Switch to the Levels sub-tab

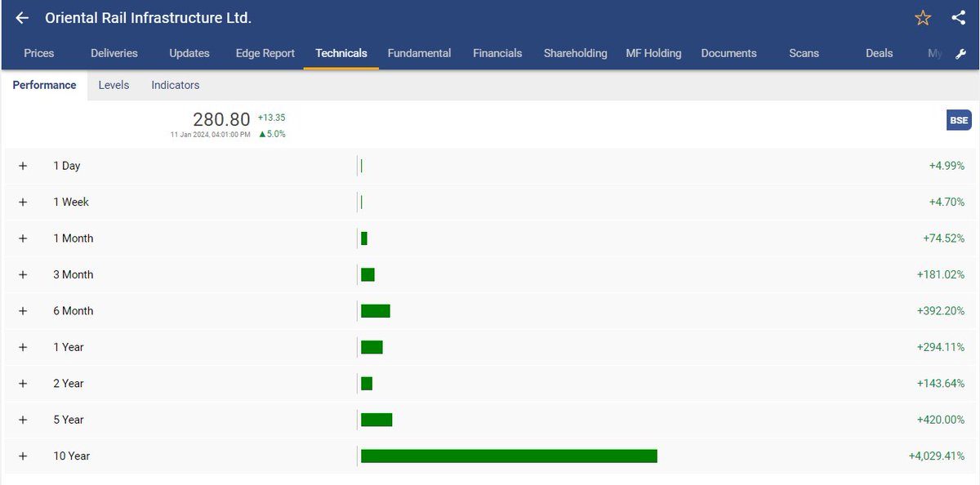point(114,85)
